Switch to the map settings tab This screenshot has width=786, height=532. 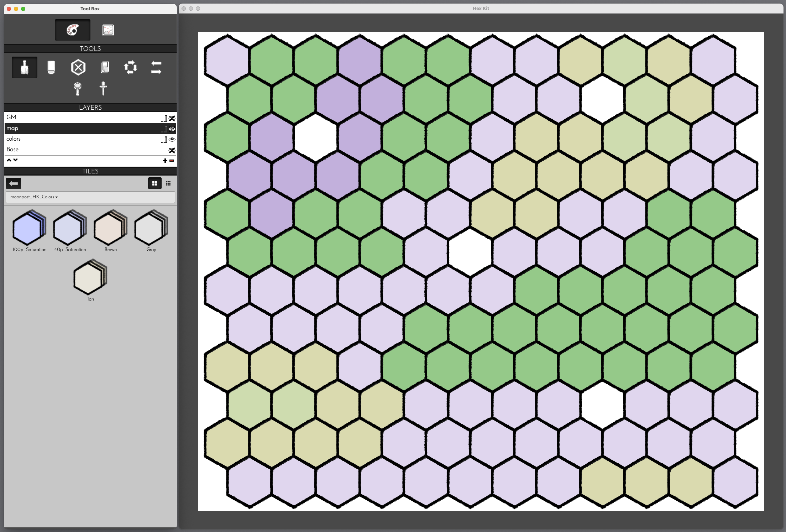tap(108, 30)
